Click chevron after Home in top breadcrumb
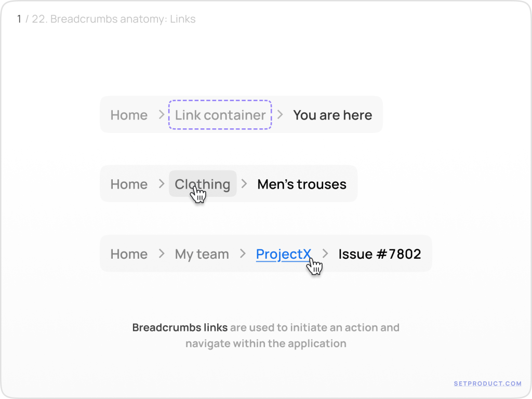Viewport: 532px width, 399px height. (161, 114)
